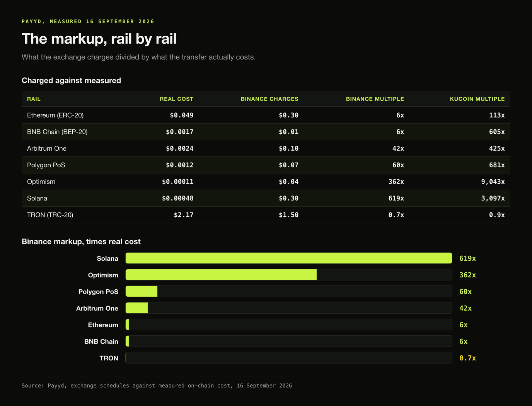The height and width of the screenshot is (406, 532).
Task: Click Solana's real cost "$0.00048"
Action: tap(178, 198)
